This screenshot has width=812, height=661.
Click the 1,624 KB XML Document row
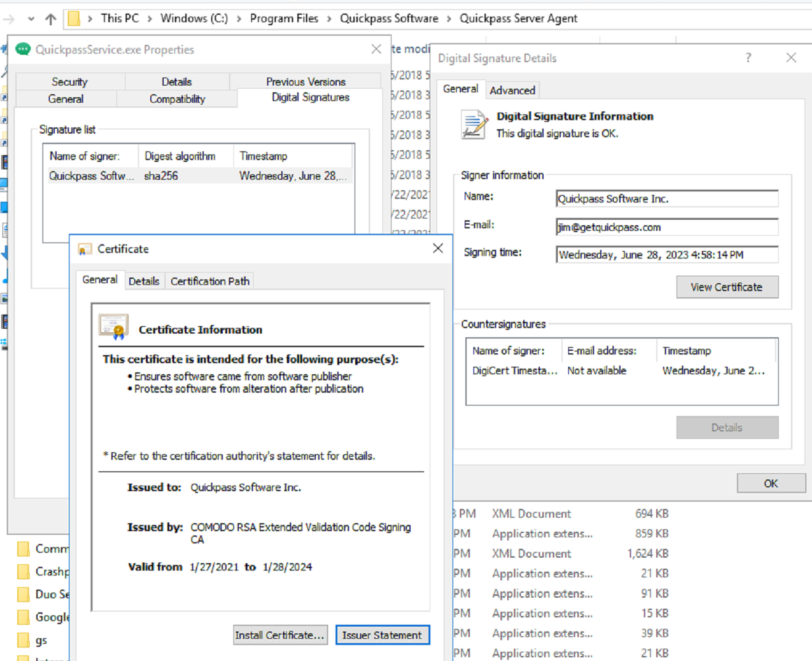pos(561,554)
